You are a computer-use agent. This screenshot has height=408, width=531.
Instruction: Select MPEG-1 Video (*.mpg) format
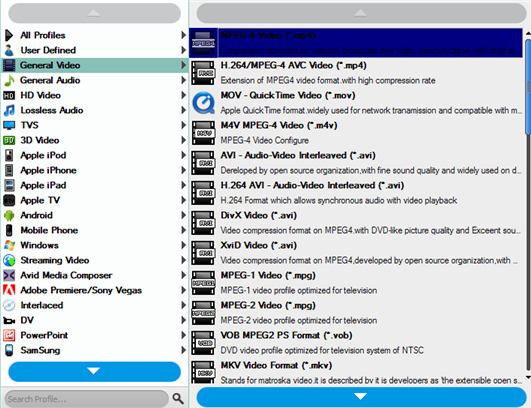pos(356,282)
